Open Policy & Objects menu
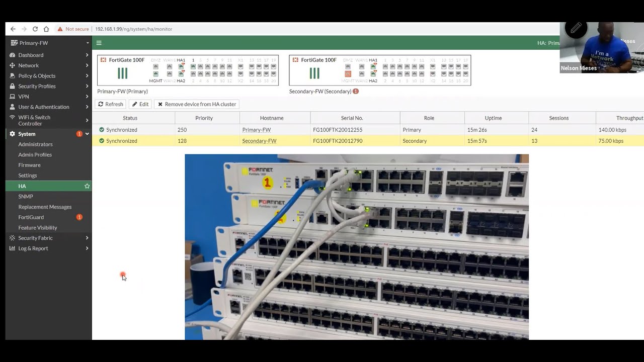Screen dimensions: 644x362 pos(49,76)
